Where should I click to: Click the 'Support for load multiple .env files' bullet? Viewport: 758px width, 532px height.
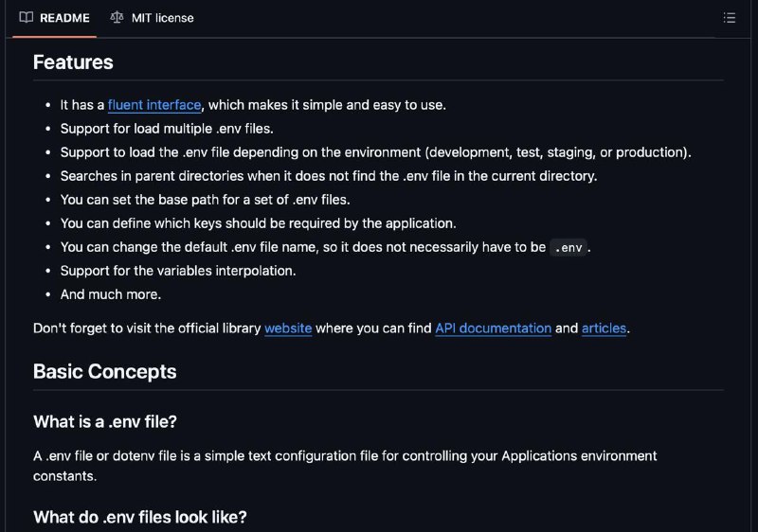[x=167, y=129]
